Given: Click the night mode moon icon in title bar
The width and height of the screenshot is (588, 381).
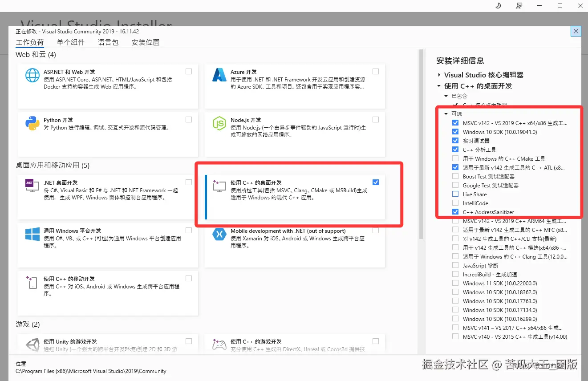Looking at the screenshot, I should tap(499, 6).
